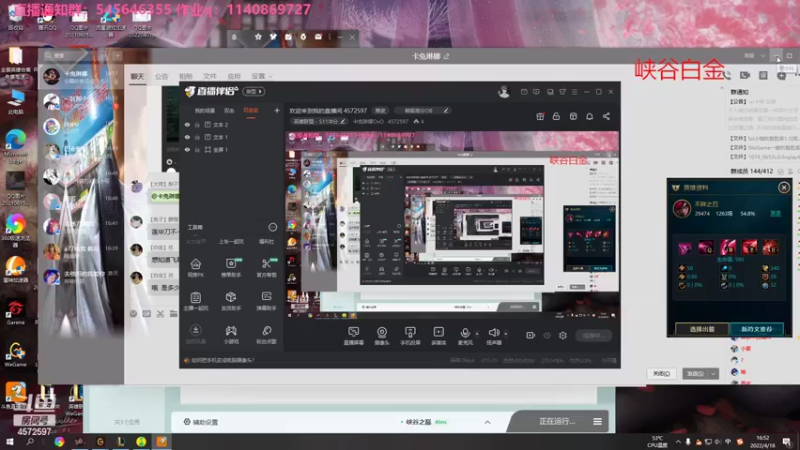Select the orange highlighted scene tab

pyautogui.click(x=251, y=111)
